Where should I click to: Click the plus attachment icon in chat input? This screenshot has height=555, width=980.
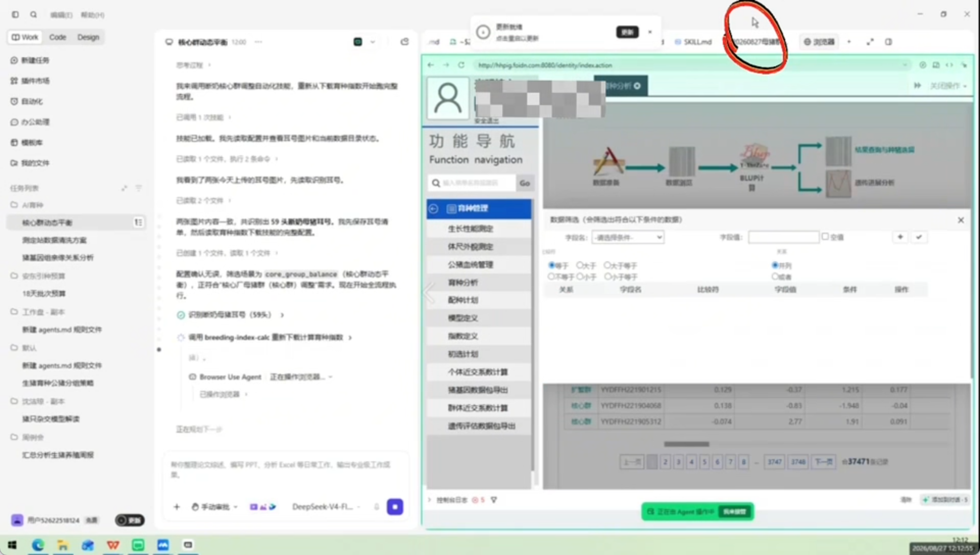[177, 507]
